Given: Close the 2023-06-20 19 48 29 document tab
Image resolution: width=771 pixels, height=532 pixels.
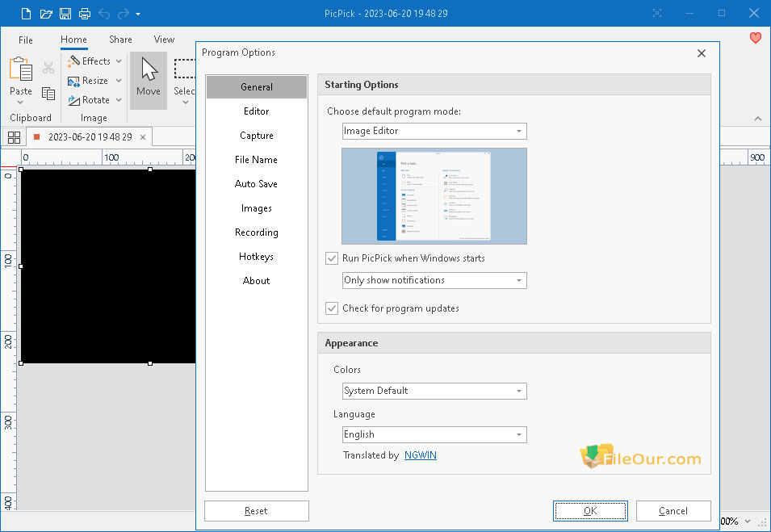Looking at the screenshot, I should [143, 137].
